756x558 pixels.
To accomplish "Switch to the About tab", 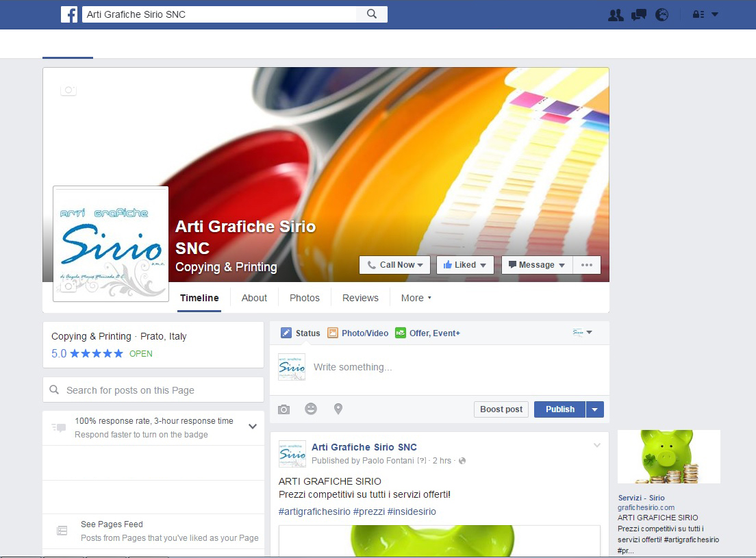I will point(254,298).
